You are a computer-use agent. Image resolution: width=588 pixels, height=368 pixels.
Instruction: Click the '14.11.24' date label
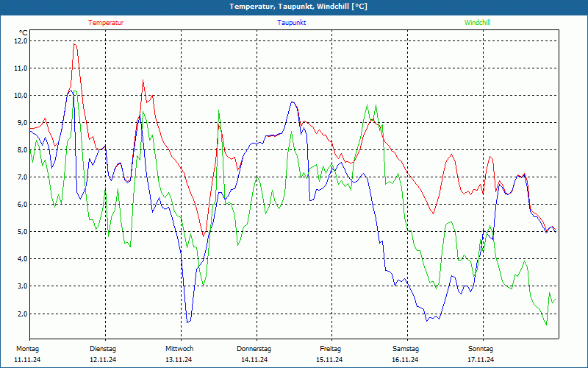click(254, 360)
